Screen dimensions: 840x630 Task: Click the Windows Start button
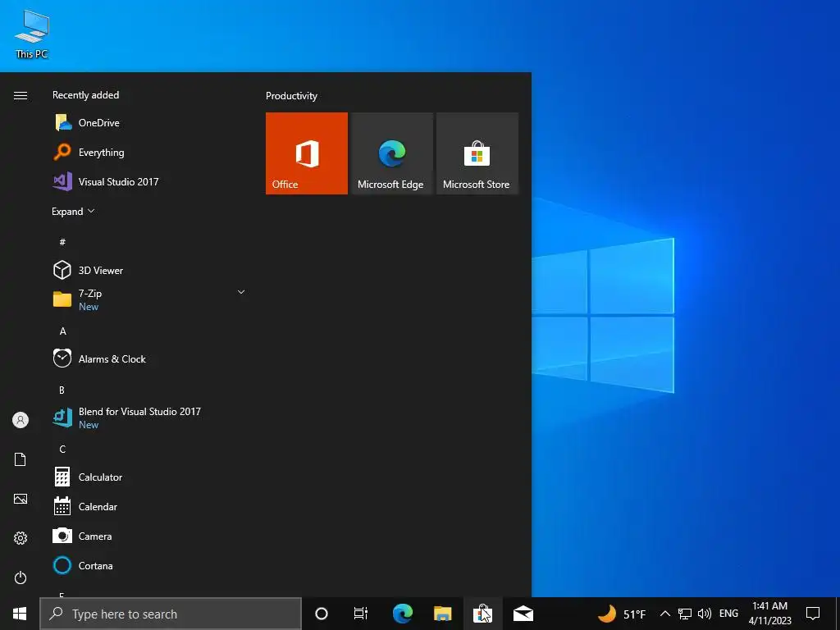pos(20,614)
